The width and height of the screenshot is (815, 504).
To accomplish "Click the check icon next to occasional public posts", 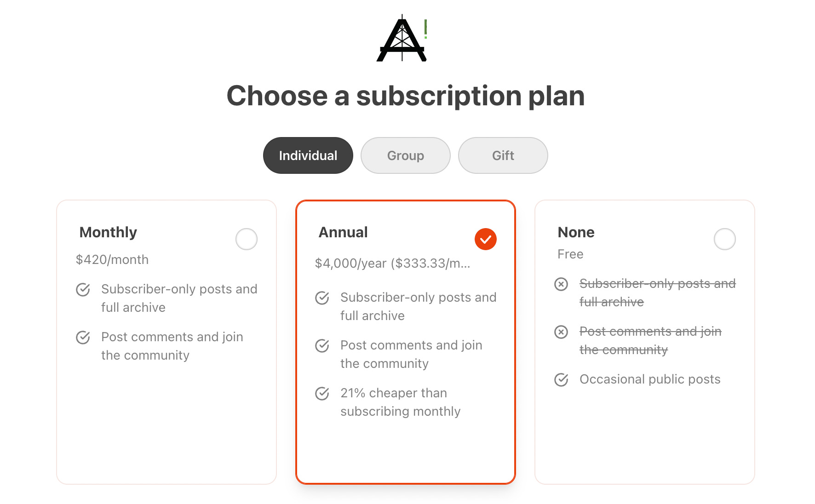I will 561,379.
